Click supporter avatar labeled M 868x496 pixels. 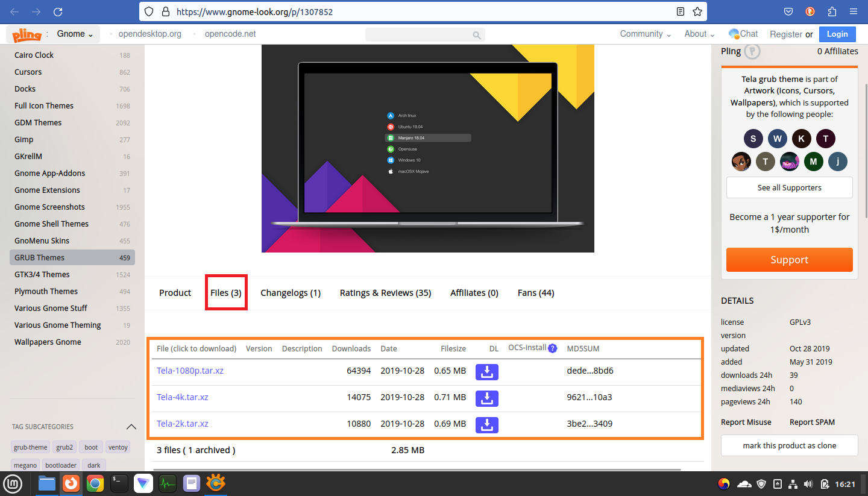click(x=813, y=162)
